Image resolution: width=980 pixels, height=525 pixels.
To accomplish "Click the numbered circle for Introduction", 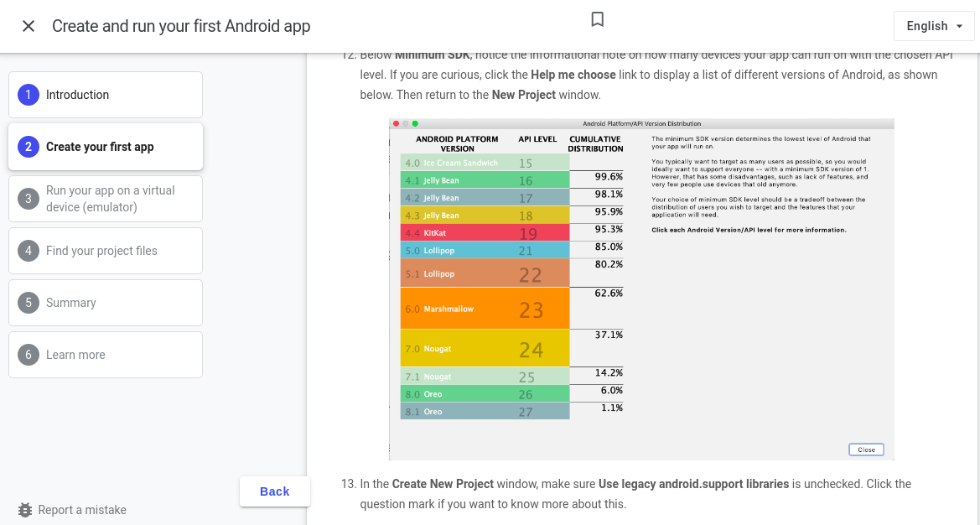I will click(28, 95).
